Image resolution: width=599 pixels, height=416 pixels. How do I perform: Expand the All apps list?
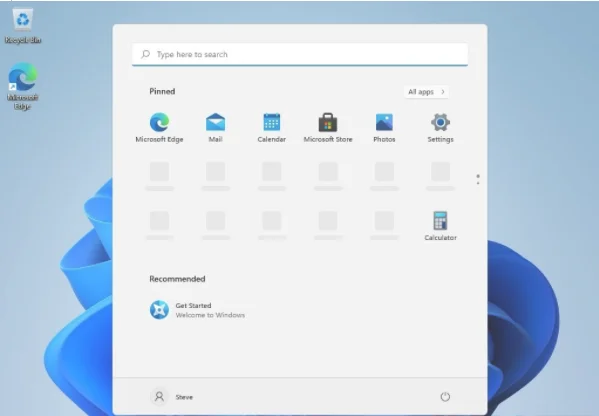coord(426,92)
